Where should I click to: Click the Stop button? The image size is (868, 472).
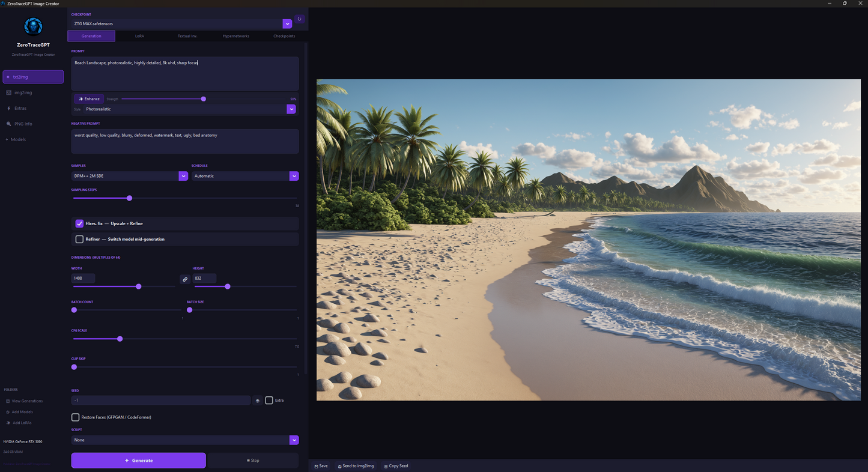pos(253,461)
